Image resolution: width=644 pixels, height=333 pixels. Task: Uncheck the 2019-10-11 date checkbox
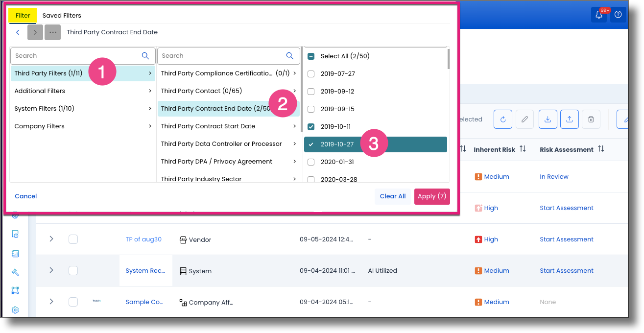point(311,126)
